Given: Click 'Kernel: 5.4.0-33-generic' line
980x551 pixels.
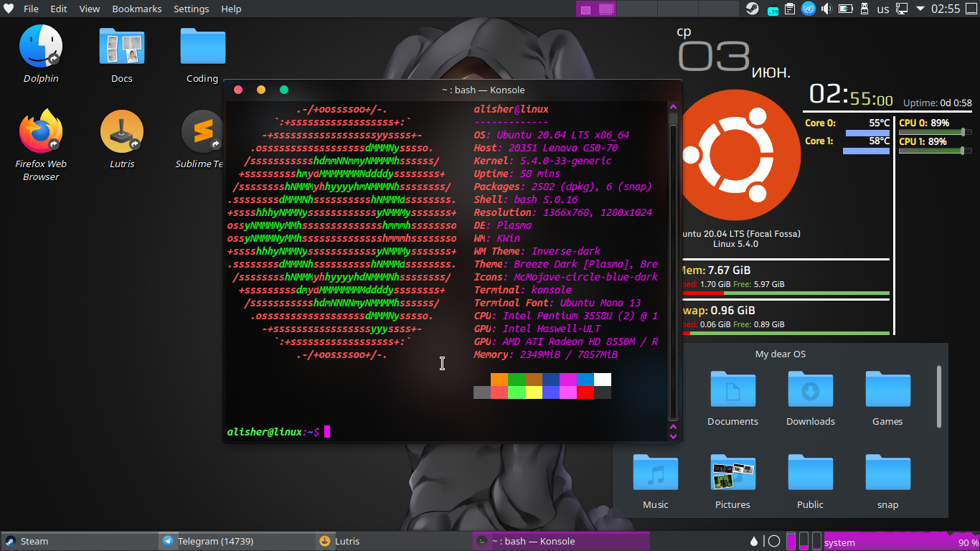Looking at the screenshot, I should [543, 161].
